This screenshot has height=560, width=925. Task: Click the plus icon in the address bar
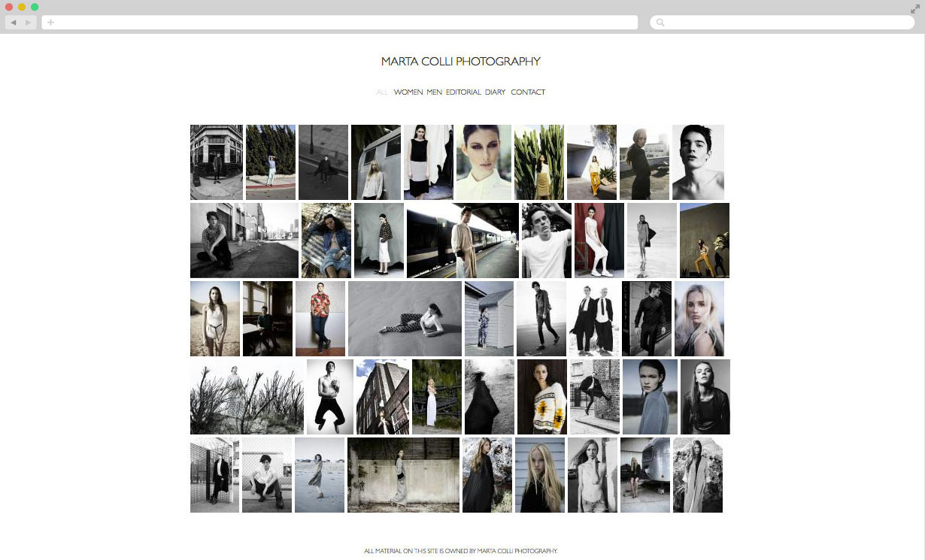50,23
